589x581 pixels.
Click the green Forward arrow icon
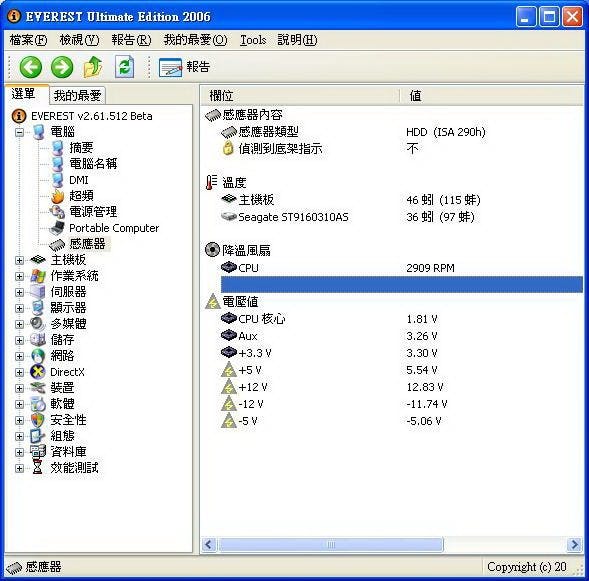62,67
